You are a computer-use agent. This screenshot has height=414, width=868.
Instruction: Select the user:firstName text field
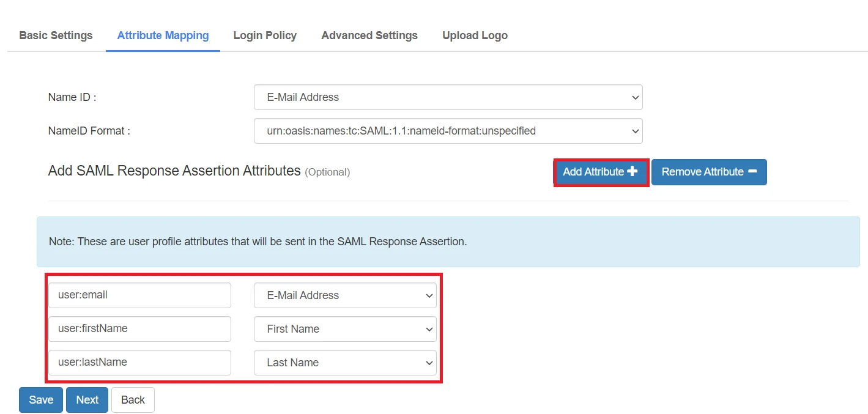(x=139, y=329)
